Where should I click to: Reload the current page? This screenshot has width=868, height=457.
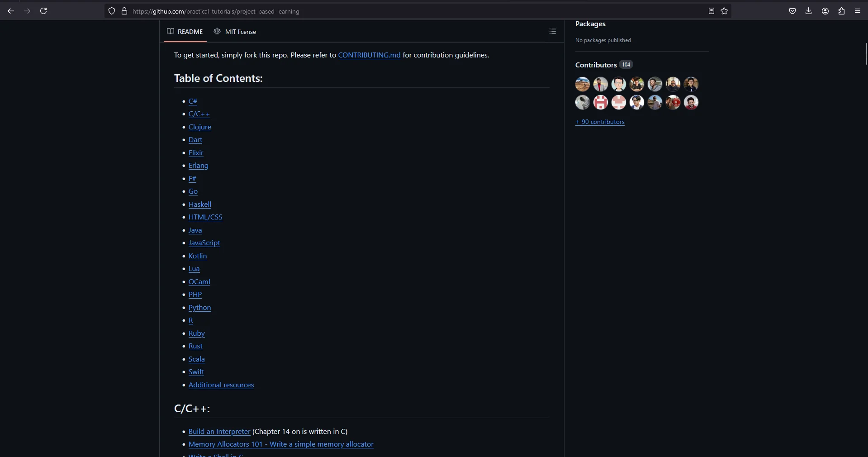43,11
